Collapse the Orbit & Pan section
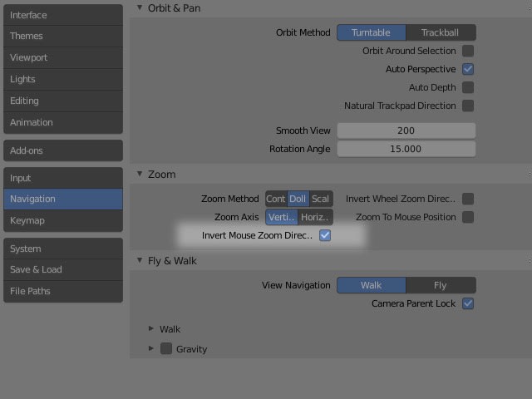 [140, 8]
